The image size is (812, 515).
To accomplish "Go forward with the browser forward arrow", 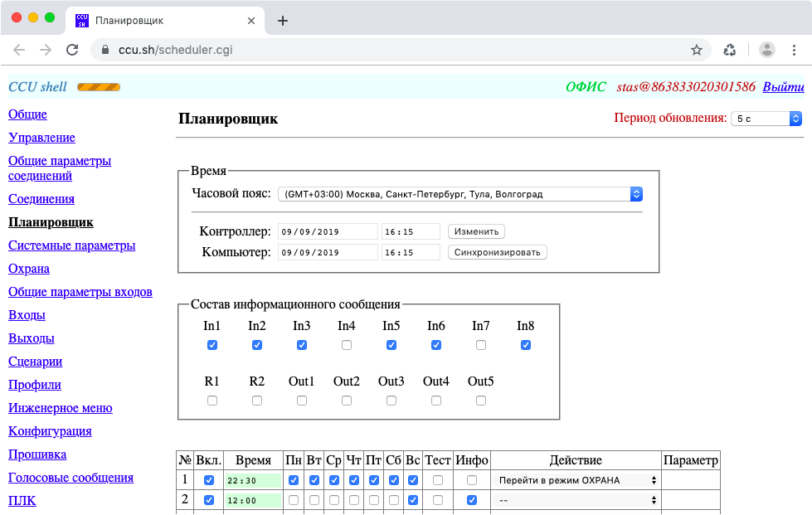I will [x=46, y=50].
